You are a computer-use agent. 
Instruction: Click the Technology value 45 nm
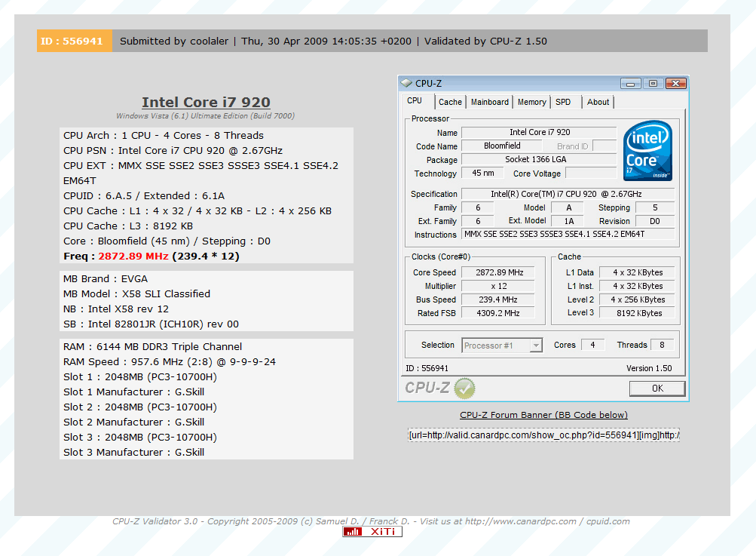482,173
